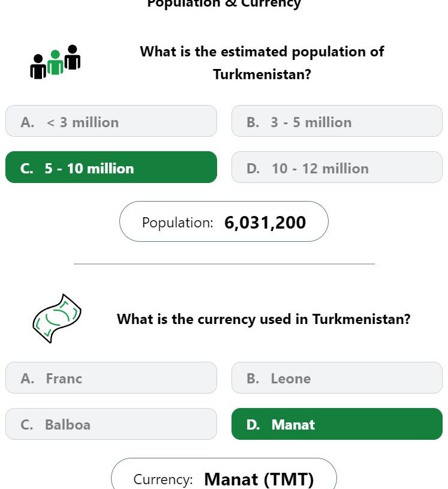448x489 pixels.
Task: Select the green Manat answer option
Action: point(336,424)
